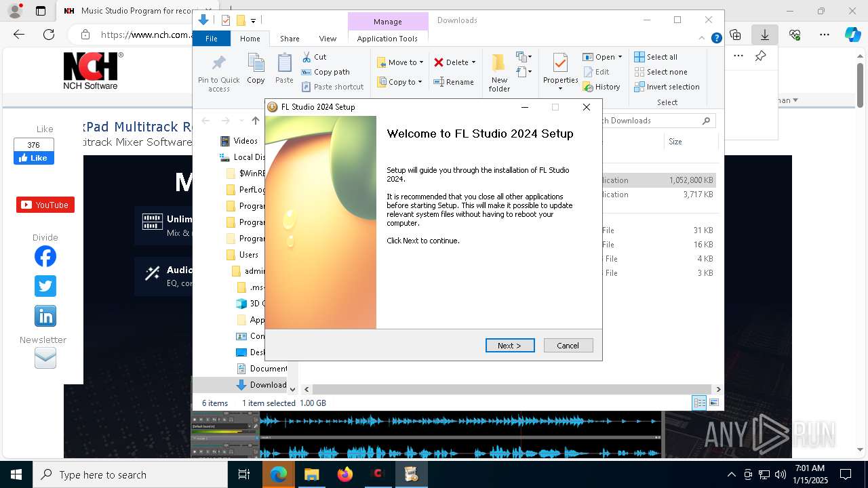
Task: Switch to the Share ribbon tab
Action: (x=290, y=39)
